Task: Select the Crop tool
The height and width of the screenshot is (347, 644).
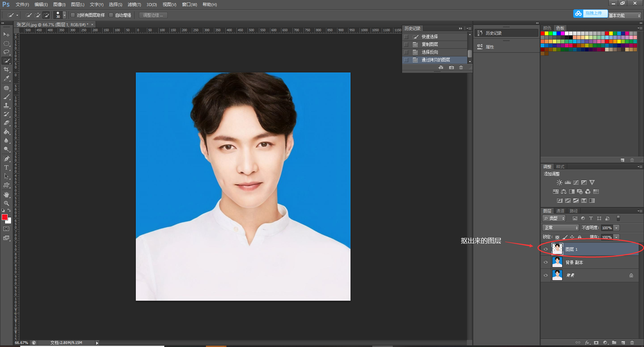Action: [6, 69]
